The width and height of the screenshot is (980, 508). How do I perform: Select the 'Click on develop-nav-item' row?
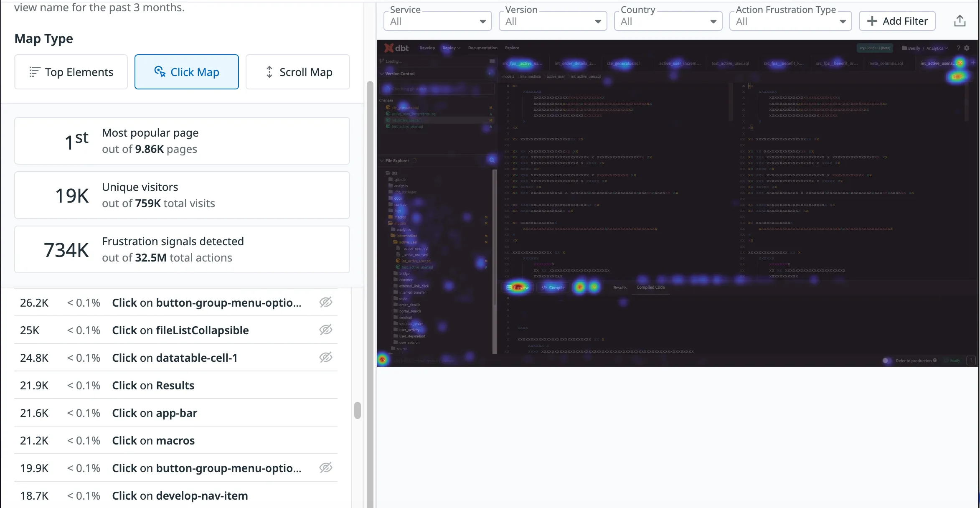click(x=176, y=495)
